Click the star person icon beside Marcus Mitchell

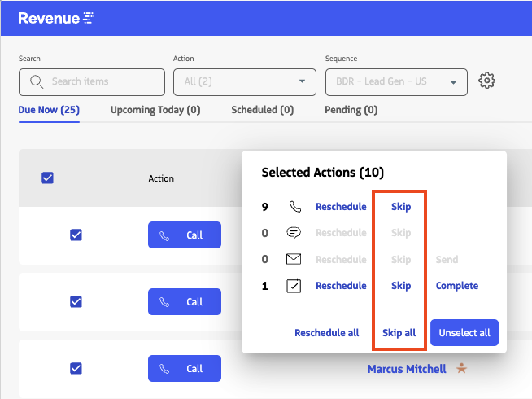[461, 368]
